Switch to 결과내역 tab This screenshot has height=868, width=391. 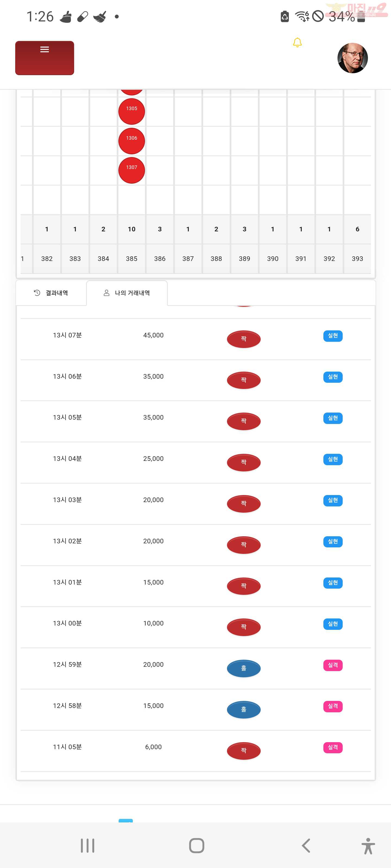point(51,293)
